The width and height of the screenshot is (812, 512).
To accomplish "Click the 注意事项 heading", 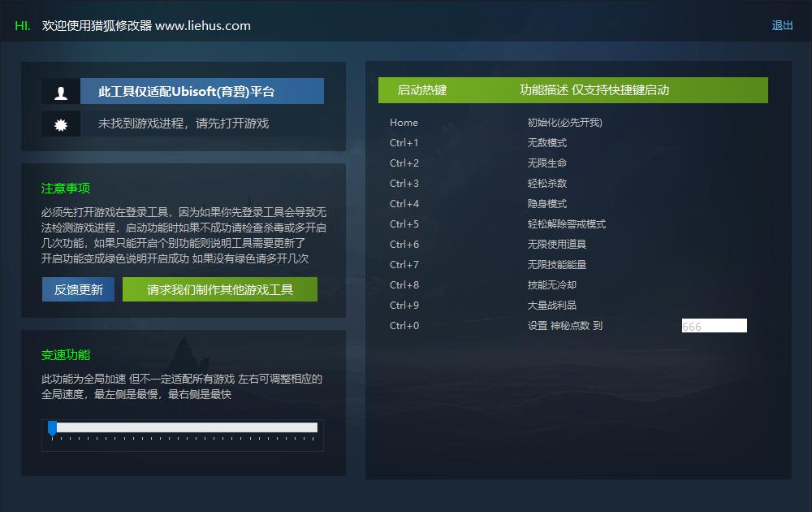I will pos(66,188).
